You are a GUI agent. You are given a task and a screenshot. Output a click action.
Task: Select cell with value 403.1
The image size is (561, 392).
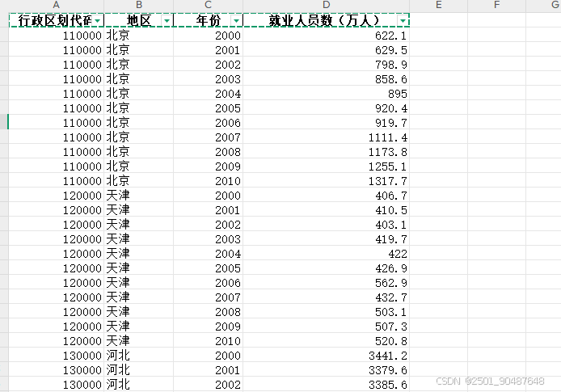coord(326,224)
